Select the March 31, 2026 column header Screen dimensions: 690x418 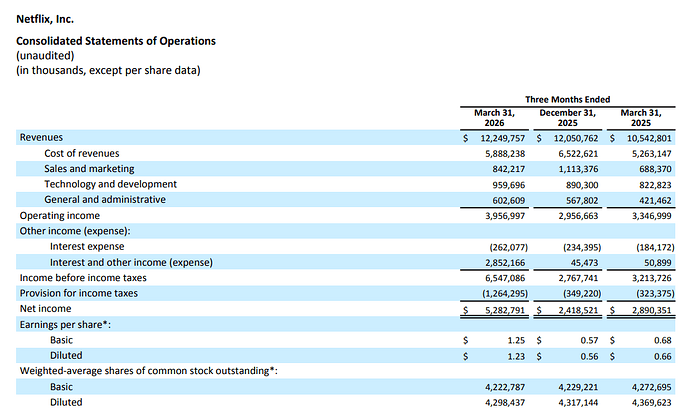(x=494, y=118)
